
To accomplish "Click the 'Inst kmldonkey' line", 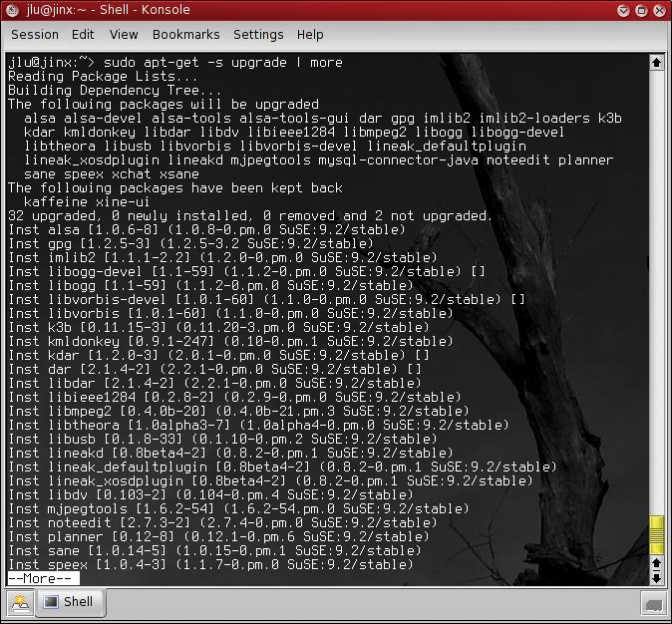I will click(x=230, y=342).
